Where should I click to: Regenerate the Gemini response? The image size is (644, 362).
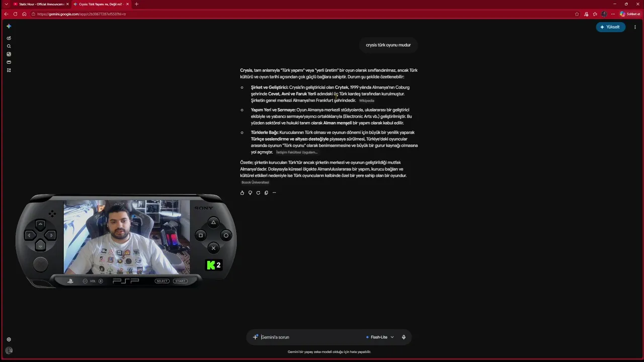point(258,193)
